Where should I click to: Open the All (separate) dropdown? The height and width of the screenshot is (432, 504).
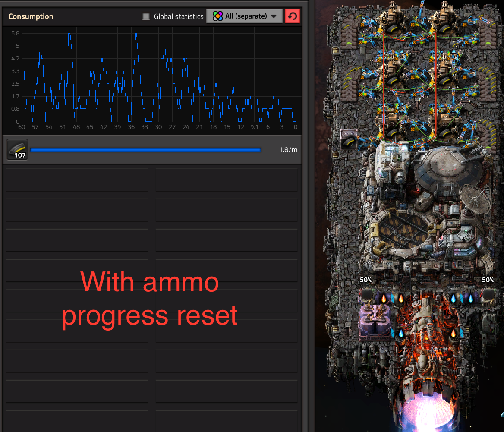(244, 16)
